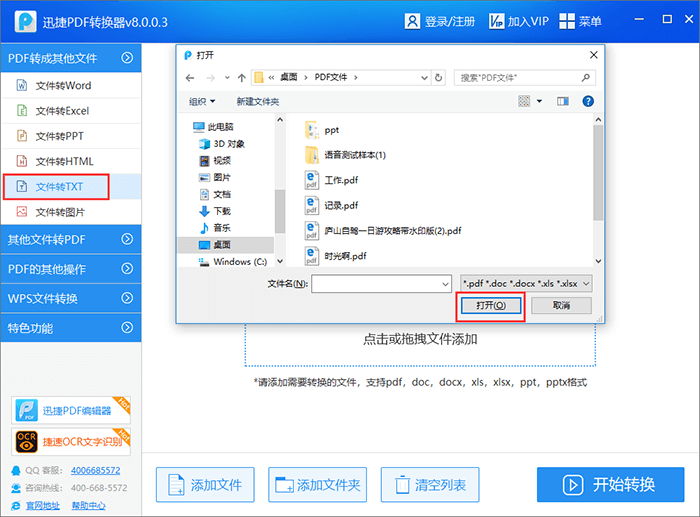Click the 迅捷PDF转换器 logo icon

[25, 21]
